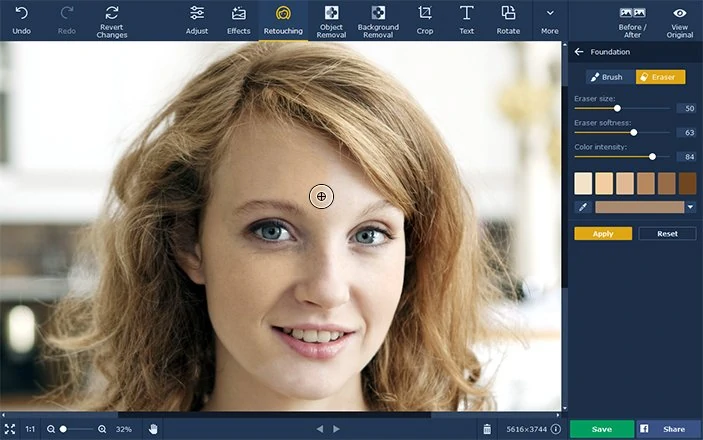Viewport: 703px width, 440px height.
Task: Go back from the Foundation panel
Action: [579, 52]
